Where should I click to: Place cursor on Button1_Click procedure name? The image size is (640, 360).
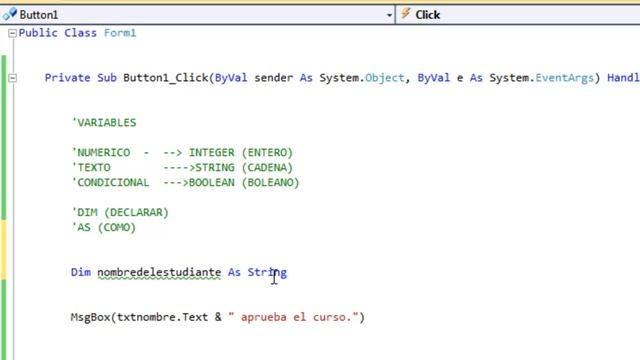(166, 78)
